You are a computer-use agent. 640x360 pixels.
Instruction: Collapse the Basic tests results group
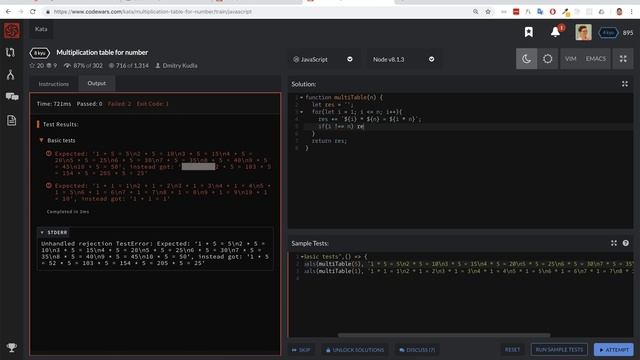41,140
